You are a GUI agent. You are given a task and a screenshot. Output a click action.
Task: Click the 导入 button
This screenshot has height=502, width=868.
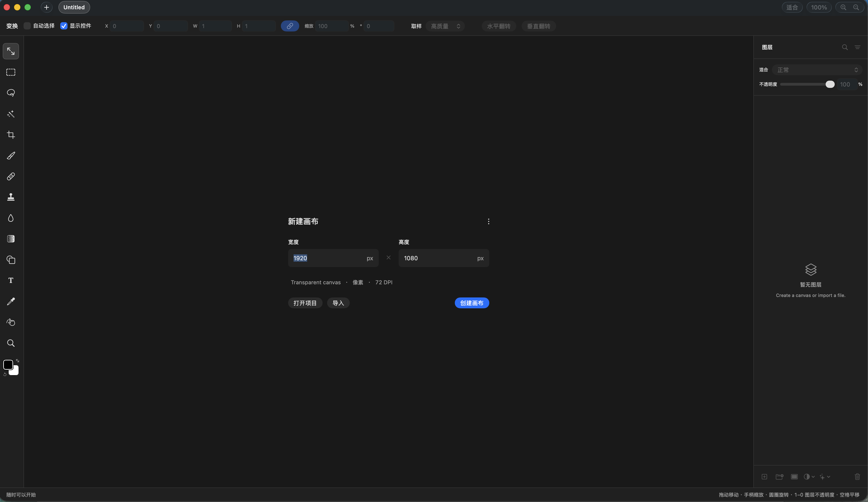(x=338, y=303)
